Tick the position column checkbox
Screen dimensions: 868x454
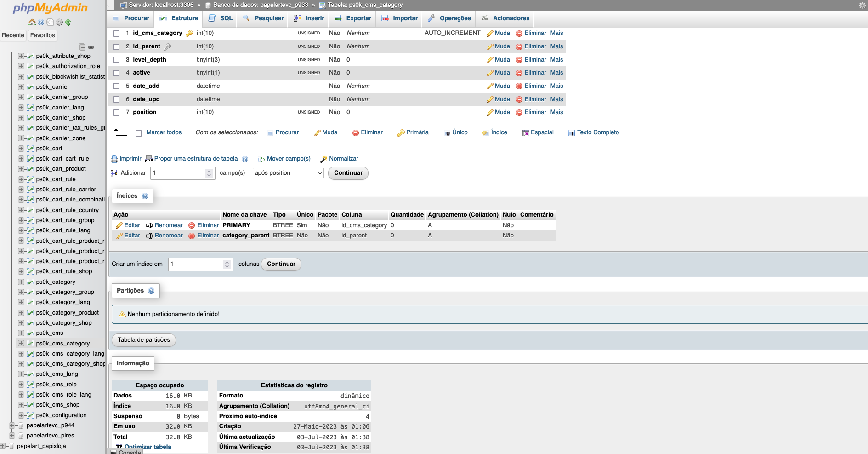coord(116,112)
